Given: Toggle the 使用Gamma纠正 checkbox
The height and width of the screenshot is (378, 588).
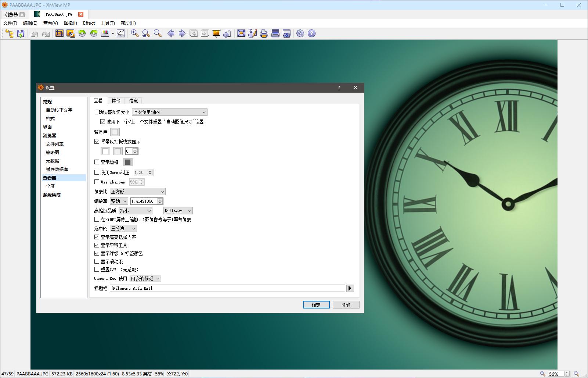Looking at the screenshot, I should (x=97, y=172).
